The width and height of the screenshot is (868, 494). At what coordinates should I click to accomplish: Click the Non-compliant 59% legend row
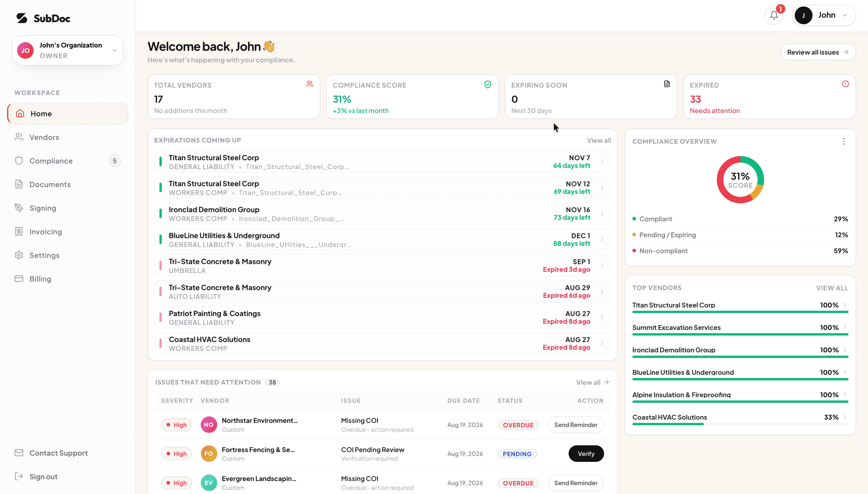(740, 251)
